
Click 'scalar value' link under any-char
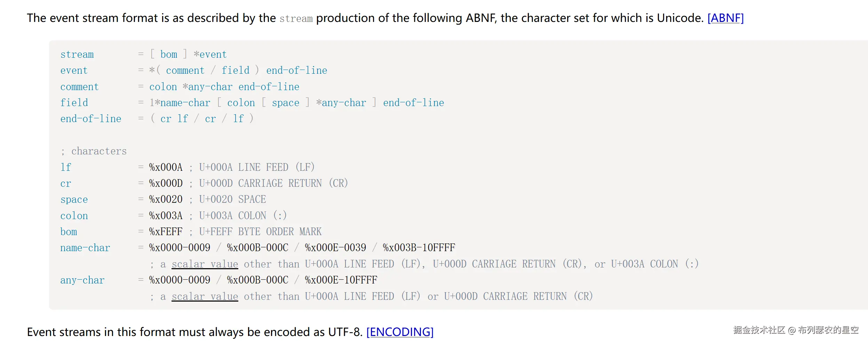[205, 296]
